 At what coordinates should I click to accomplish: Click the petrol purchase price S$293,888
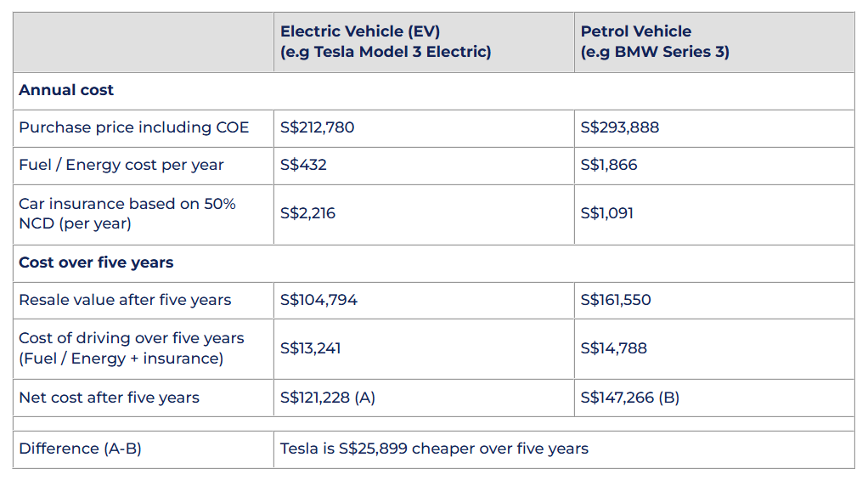619,127
